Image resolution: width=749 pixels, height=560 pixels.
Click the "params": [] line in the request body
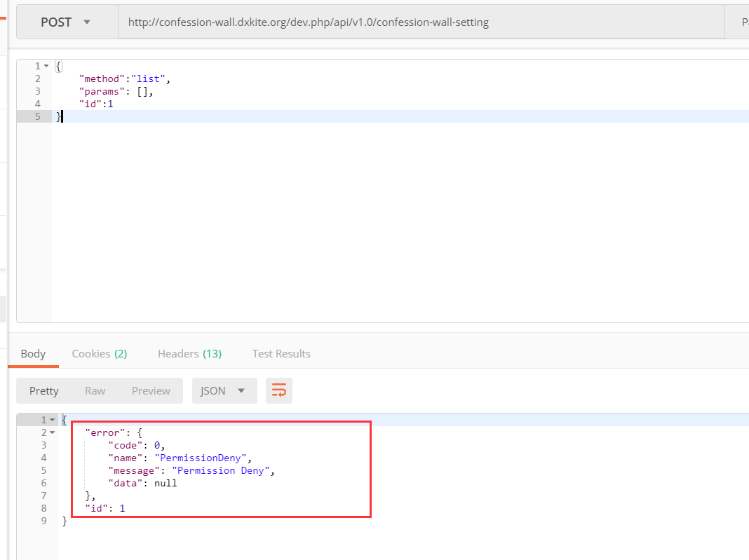coord(116,91)
